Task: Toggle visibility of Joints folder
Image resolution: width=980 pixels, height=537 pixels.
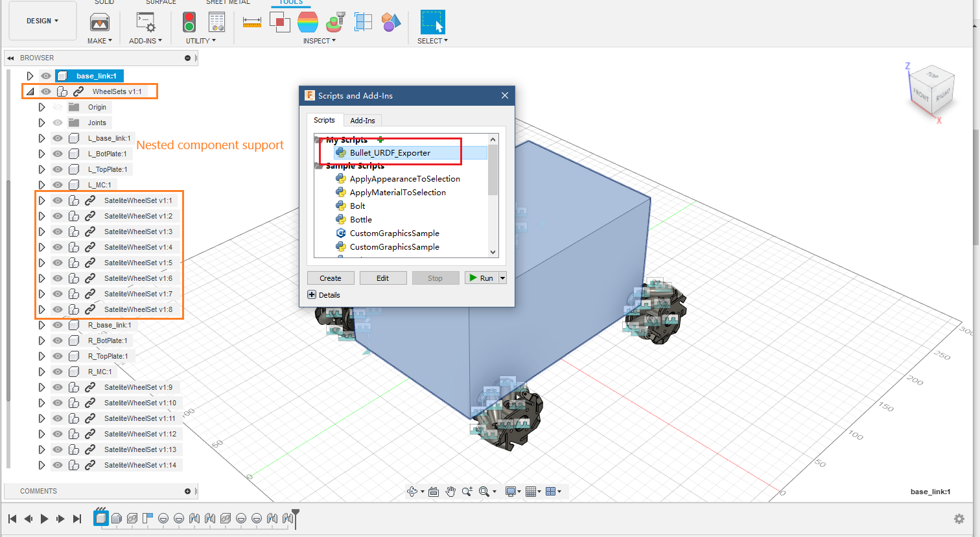Action: point(58,123)
